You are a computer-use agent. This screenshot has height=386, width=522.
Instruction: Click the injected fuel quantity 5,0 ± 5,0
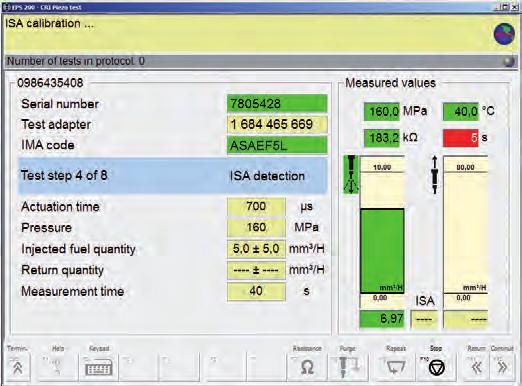click(256, 249)
